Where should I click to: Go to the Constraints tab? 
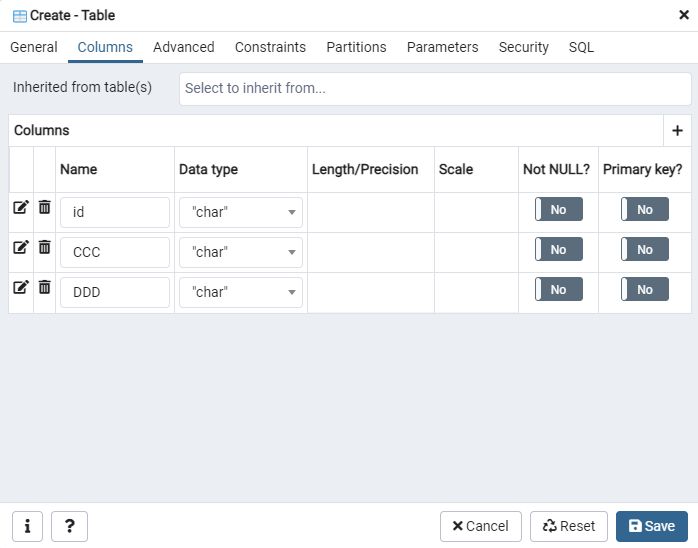click(270, 47)
